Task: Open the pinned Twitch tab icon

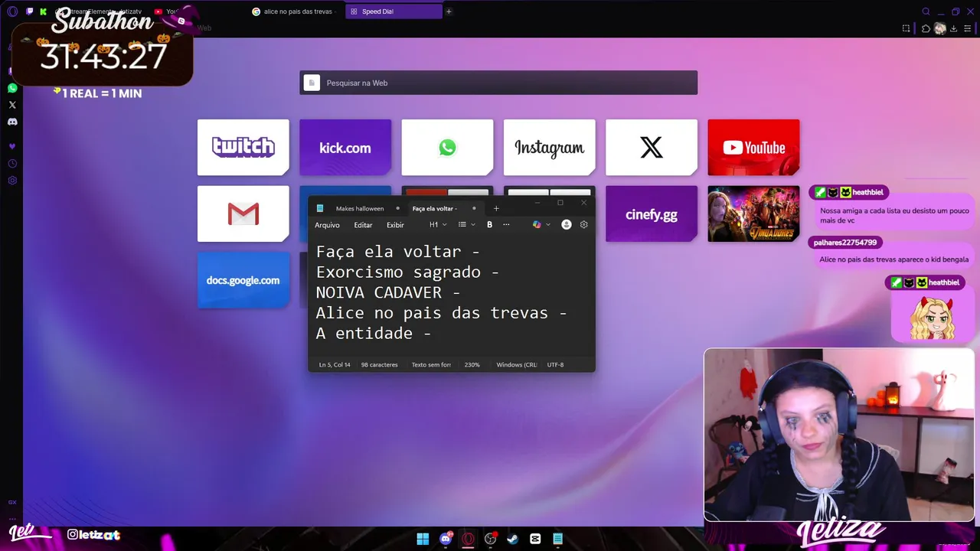Action: (30, 11)
